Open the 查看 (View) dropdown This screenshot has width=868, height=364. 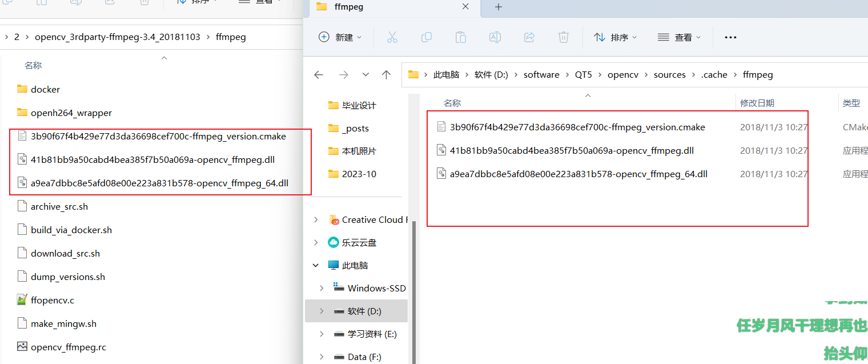tap(679, 37)
